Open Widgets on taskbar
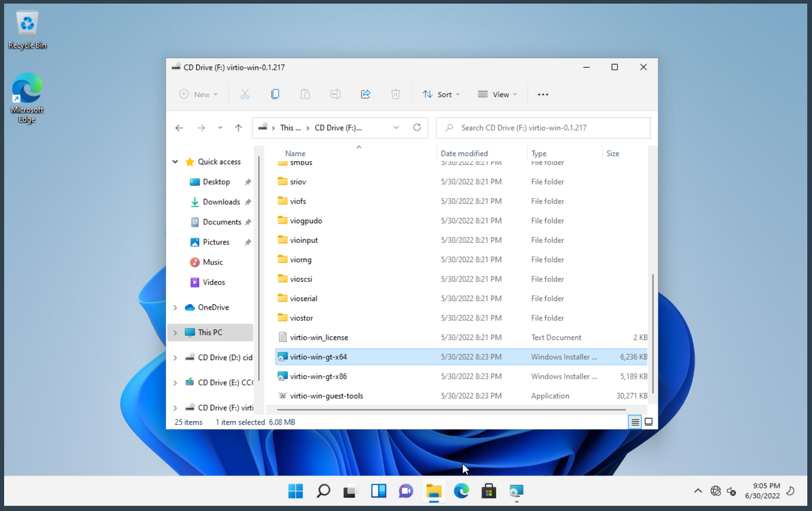The image size is (812, 511). (378, 491)
